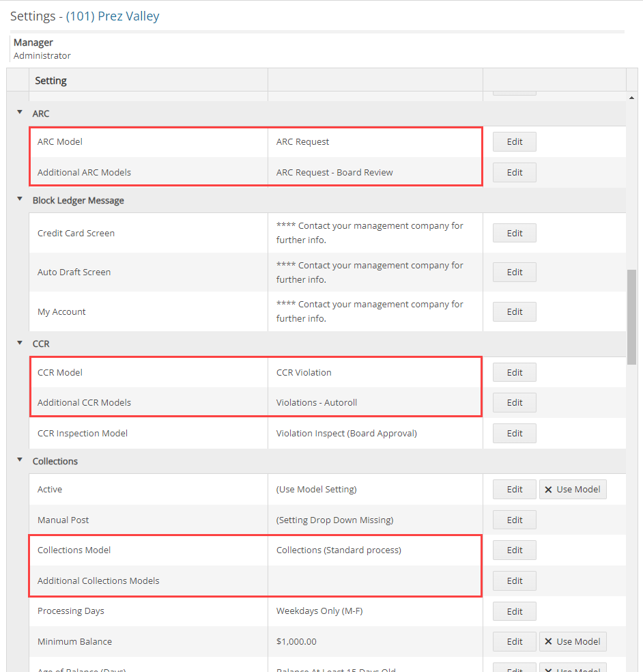Screen dimensions: 643x672
Task: Edit the Manual Post setting
Action: pos(514,519)
